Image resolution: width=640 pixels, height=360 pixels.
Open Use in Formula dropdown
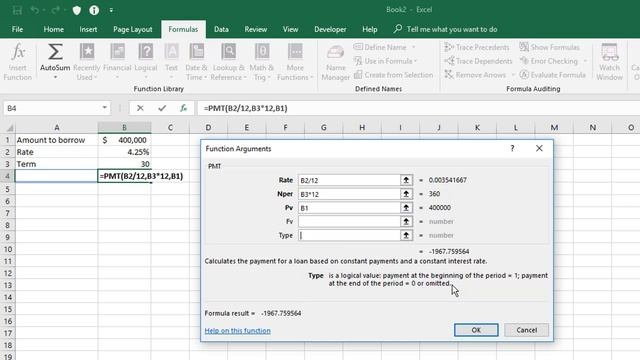pos(416,61)
